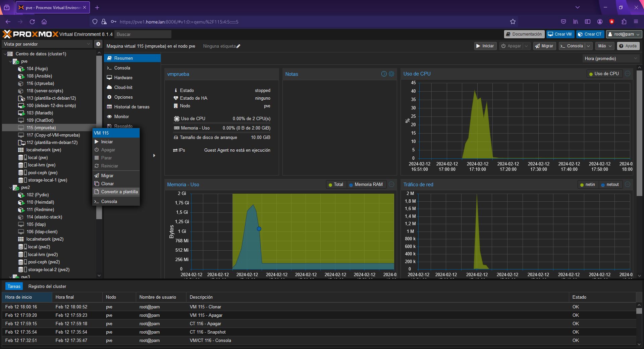Click the Buscar search field
644x349 pixels.
point(143,34)
